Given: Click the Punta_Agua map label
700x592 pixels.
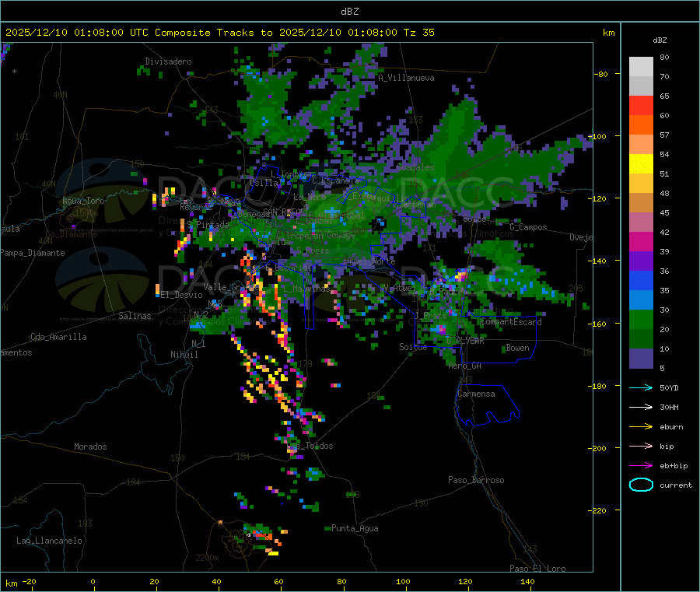Looking at the screenshot, I should point(355,528).
